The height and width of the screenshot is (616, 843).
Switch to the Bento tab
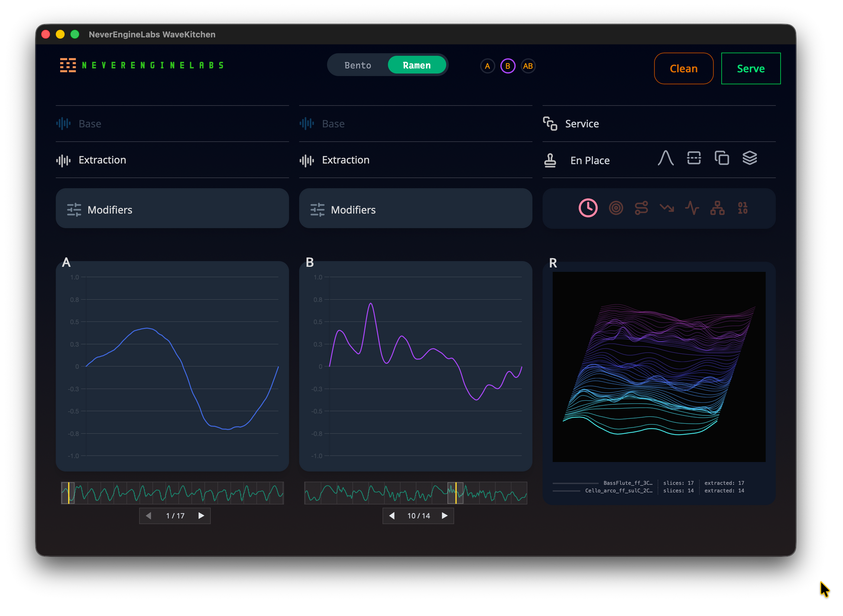pos(358,65)
